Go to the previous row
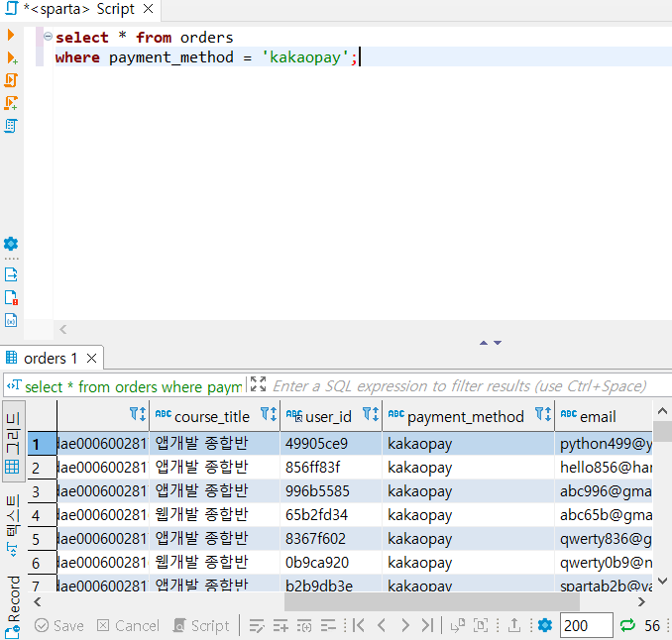This screenshot has width=672, height=640. [x=382, y=626]
